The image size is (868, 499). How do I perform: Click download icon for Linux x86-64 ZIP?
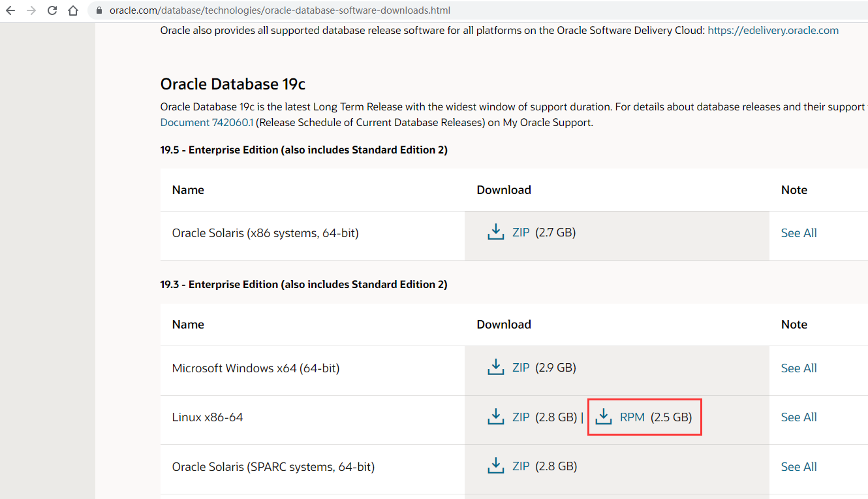[x=495, y=417]
